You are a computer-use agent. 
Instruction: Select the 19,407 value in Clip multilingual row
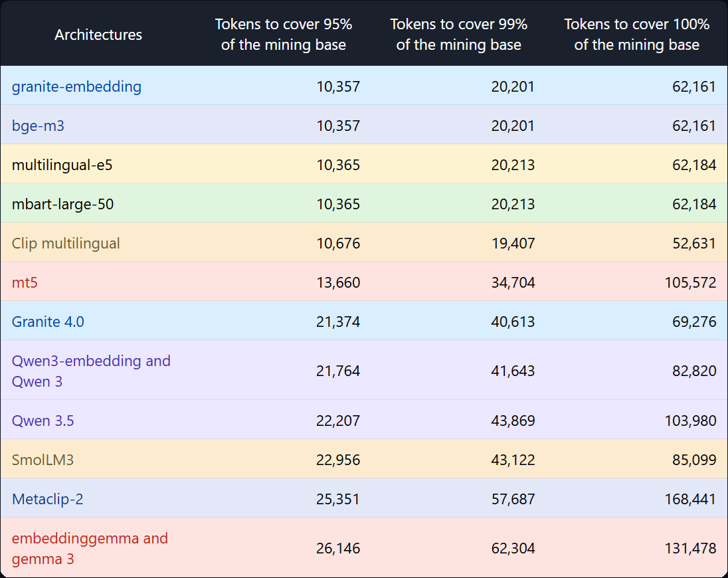point(513,244)
